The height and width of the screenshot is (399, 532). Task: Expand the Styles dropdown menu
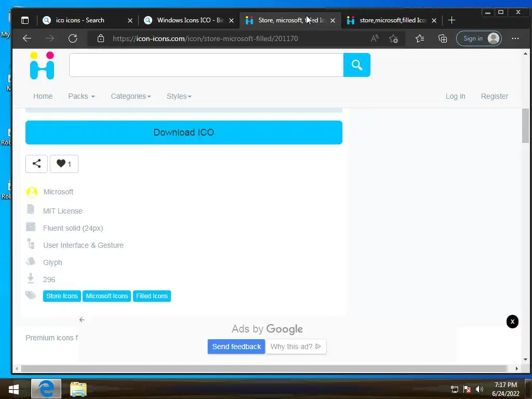179,96
